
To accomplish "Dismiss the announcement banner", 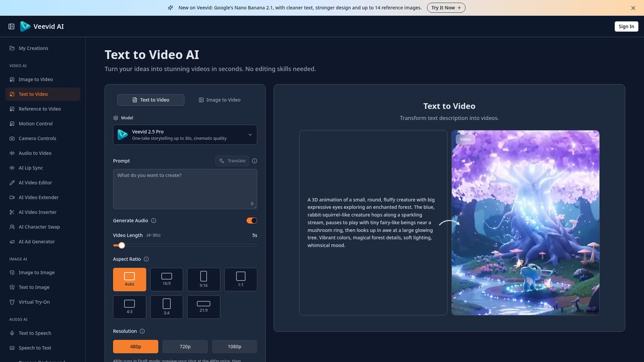I will [633, 8].
